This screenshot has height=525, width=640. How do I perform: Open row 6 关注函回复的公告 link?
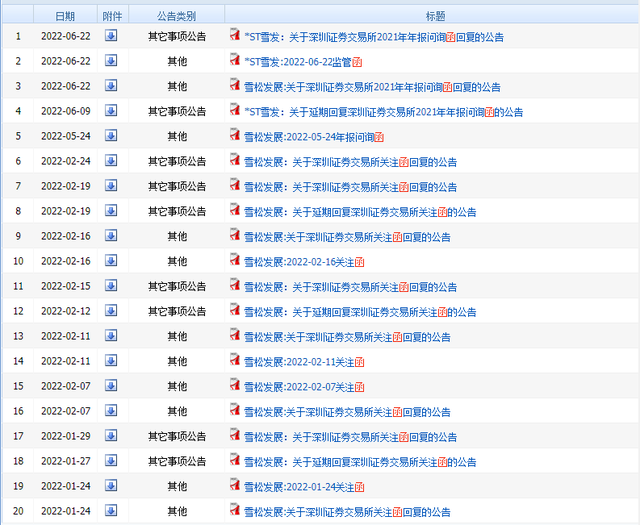pos(350,162)
